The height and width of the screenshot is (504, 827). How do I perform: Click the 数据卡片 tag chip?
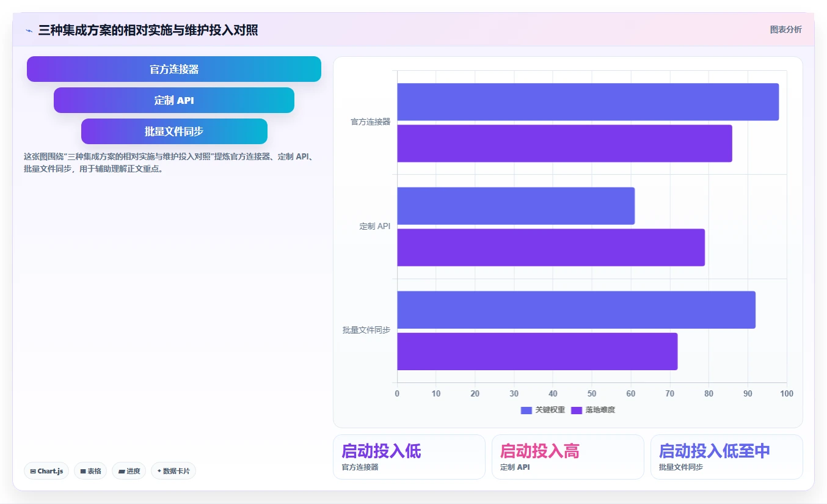click(x=173, y=471)
